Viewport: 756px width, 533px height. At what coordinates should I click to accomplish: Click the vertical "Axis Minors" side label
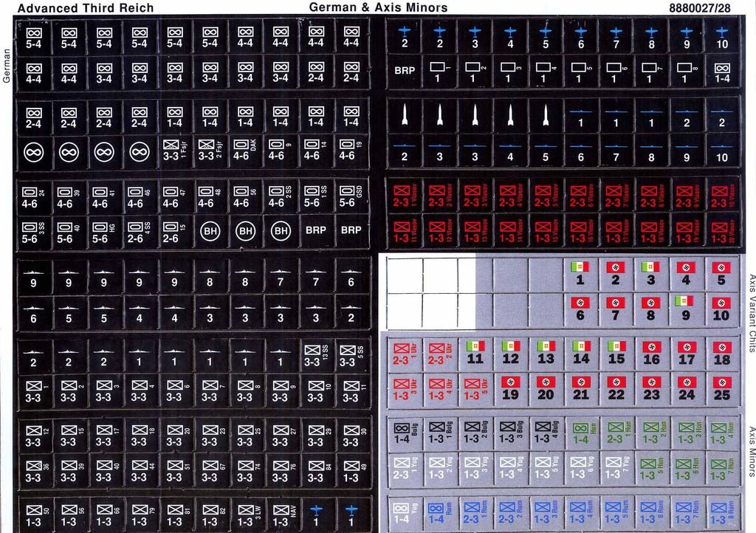(752, 451)
